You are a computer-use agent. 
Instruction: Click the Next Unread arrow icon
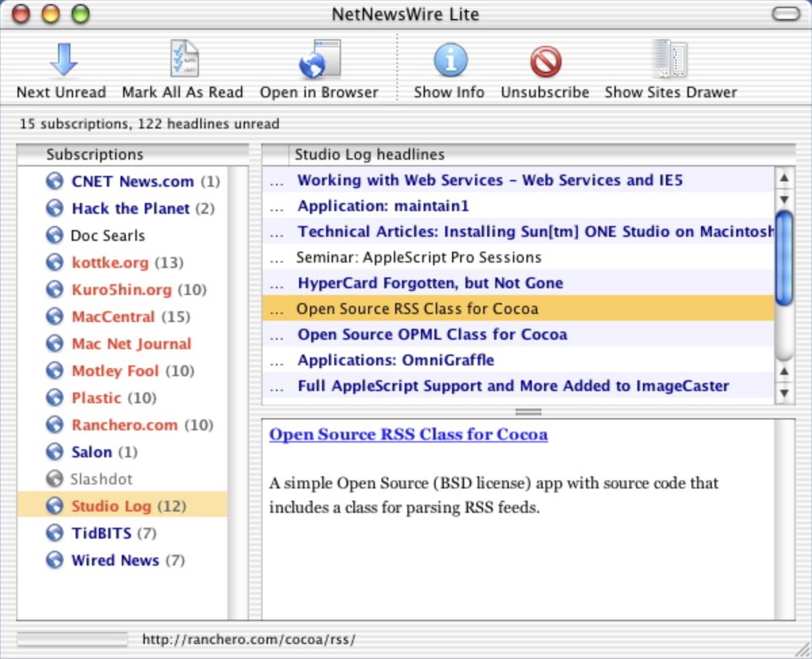point(64,60)
